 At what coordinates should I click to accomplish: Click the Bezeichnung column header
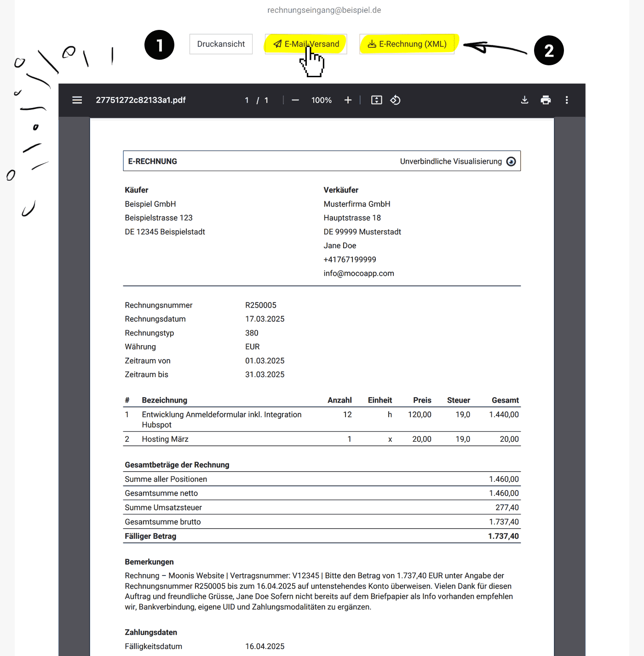click(165, 400)
